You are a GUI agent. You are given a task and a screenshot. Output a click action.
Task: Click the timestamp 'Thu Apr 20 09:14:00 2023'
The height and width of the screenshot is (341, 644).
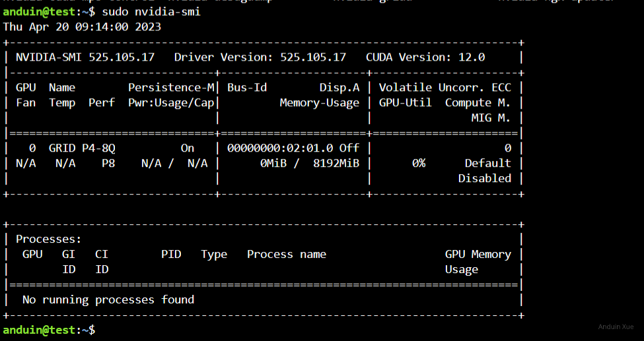82,27
